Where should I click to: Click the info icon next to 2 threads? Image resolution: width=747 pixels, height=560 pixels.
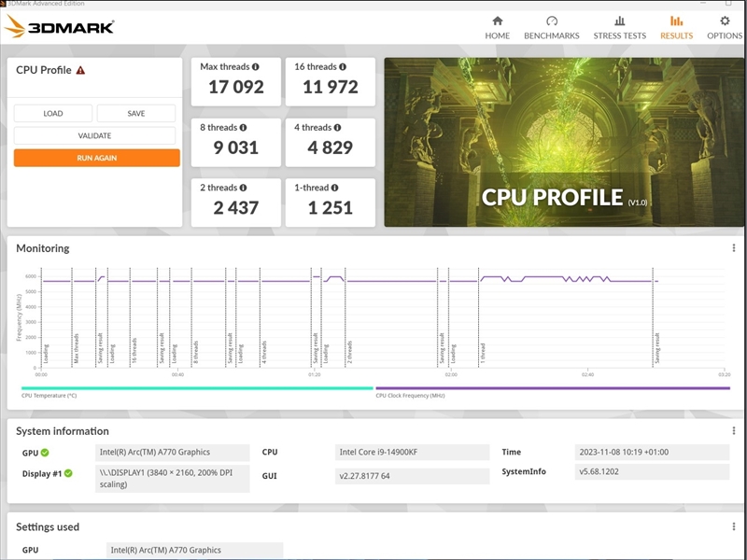[243, 188]
